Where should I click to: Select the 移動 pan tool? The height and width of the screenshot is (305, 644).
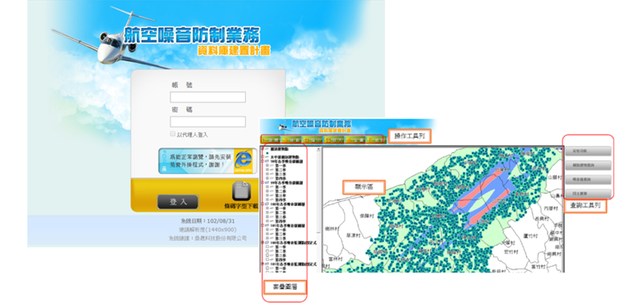(x=291, y=140)
